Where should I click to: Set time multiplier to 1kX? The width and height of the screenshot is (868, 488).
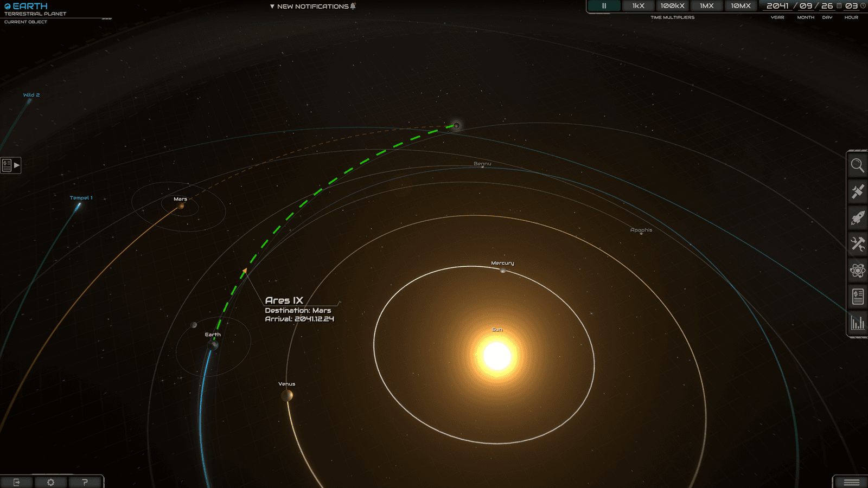(638, 6)
